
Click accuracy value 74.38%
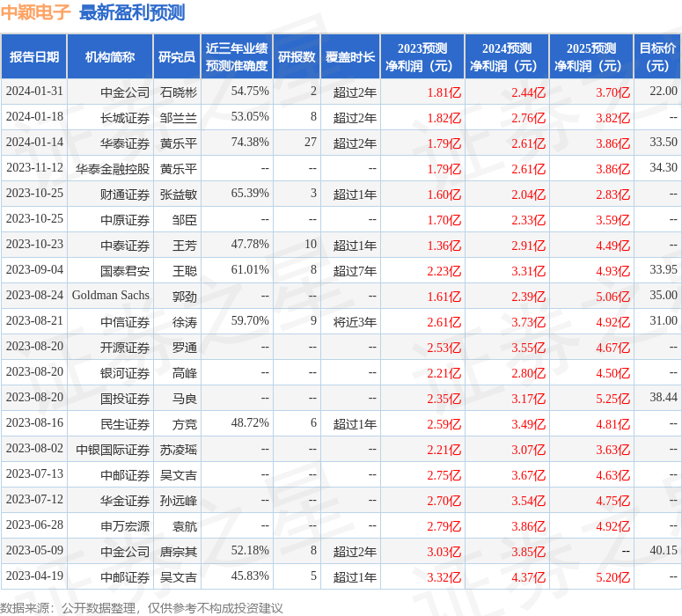(x=250, y=143)
